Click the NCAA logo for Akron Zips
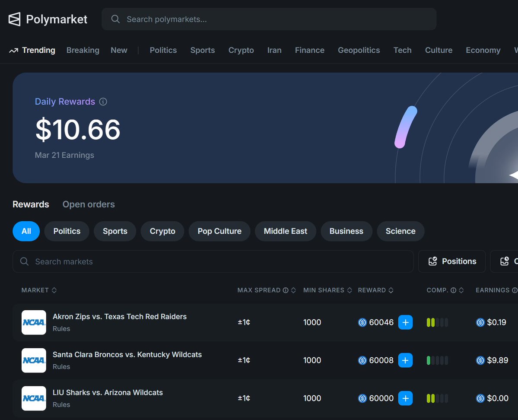 (34, 322)
